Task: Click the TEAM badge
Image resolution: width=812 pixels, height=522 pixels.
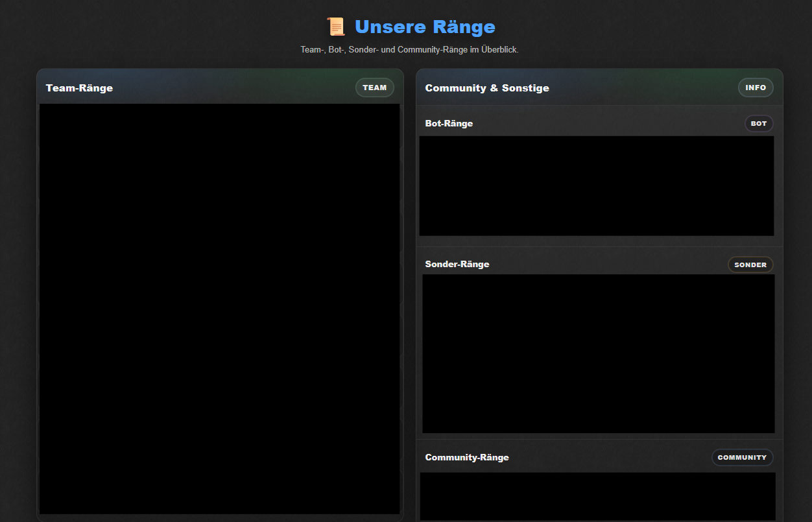Action: click(x=374, y=88)
